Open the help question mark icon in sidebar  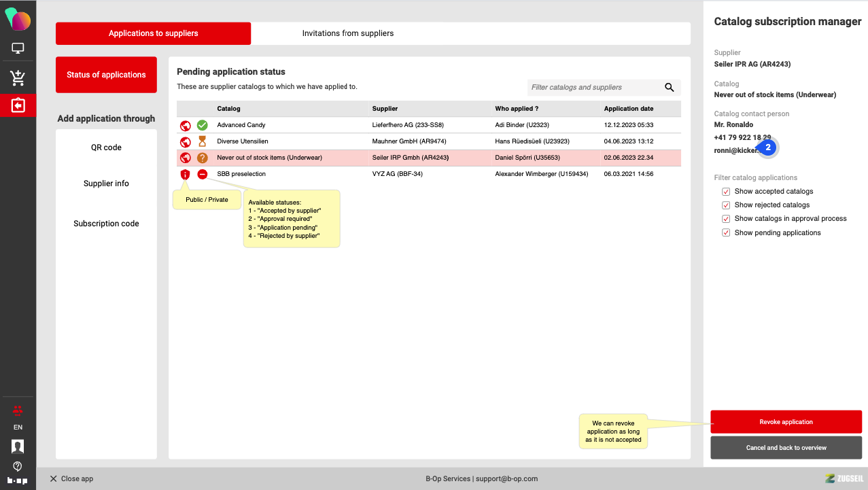tap(18, 466)
